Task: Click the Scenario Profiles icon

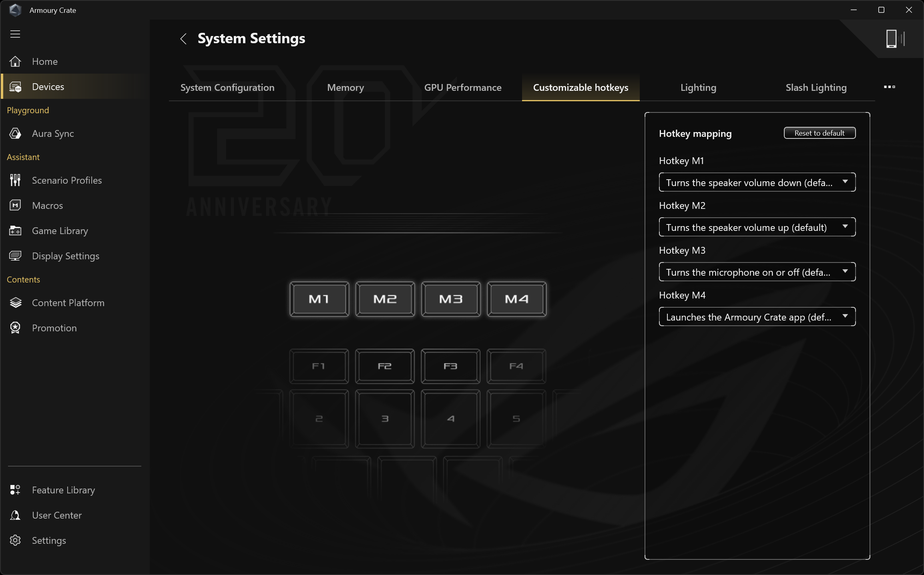Action: point(15,180)
